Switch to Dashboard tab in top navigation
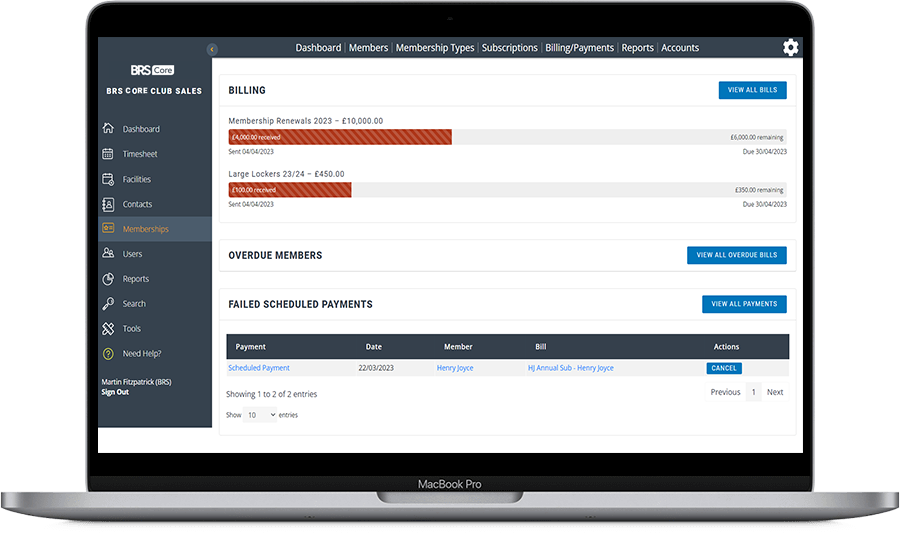The image size is (900, 535). (x=318, y=48)
